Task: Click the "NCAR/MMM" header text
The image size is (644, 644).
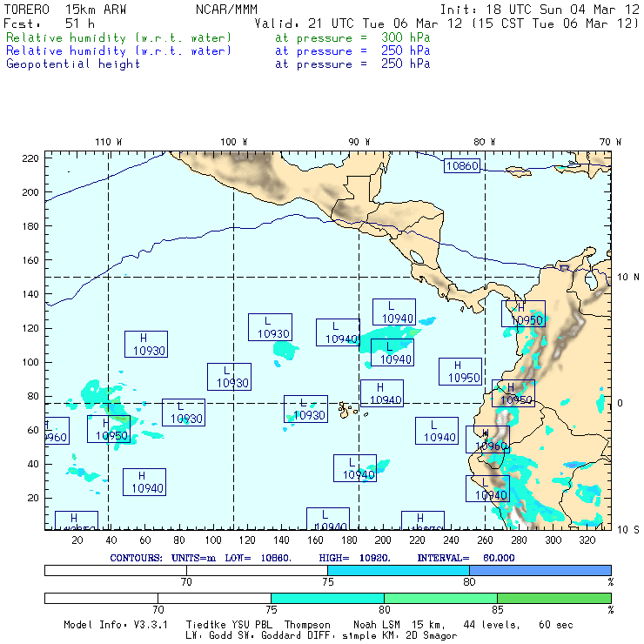Action: point(226,10)
